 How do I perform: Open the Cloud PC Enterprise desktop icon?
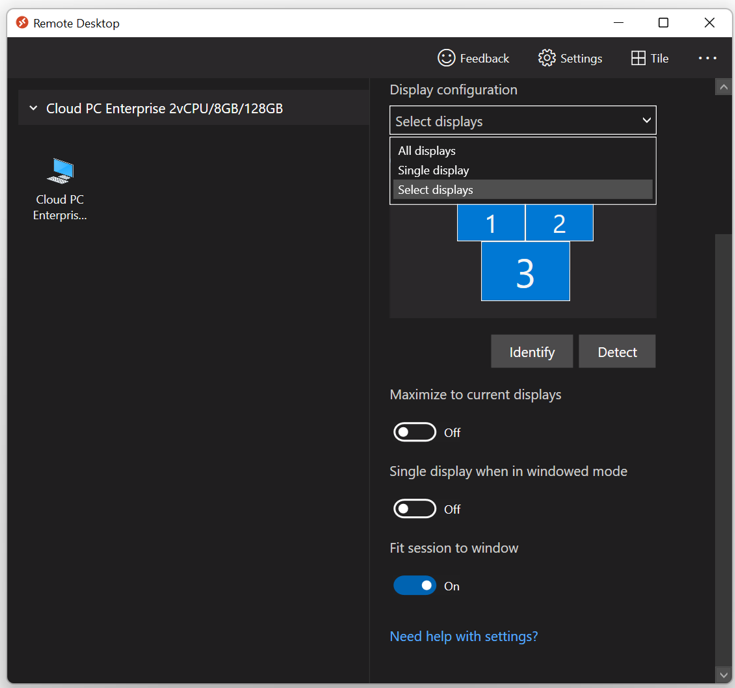coord(60,189)
